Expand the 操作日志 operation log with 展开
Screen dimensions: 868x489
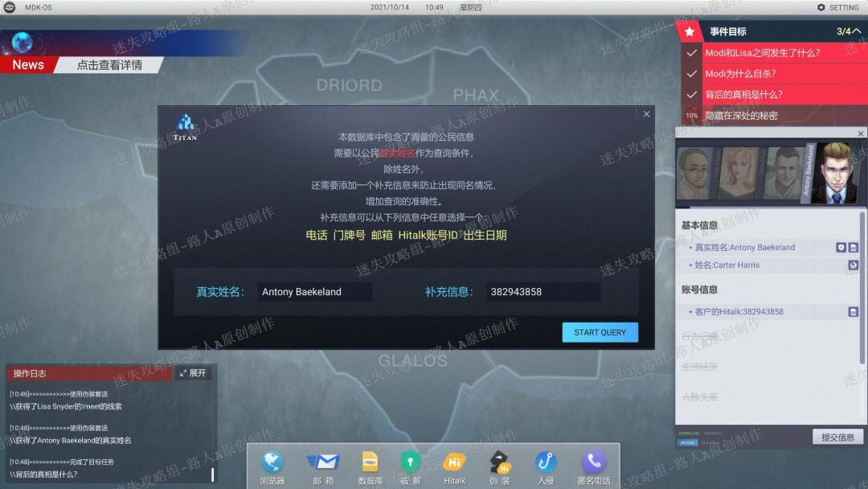pos(193,373)
